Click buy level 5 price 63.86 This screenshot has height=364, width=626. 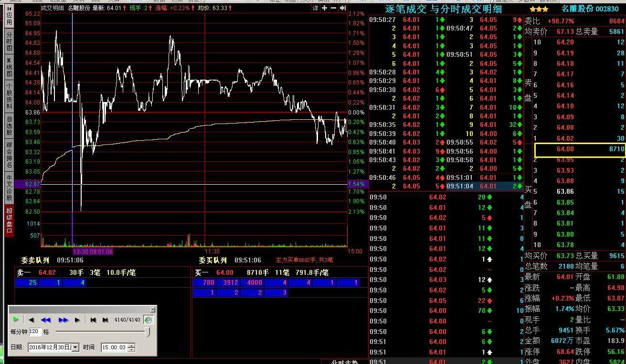(565, 191)
